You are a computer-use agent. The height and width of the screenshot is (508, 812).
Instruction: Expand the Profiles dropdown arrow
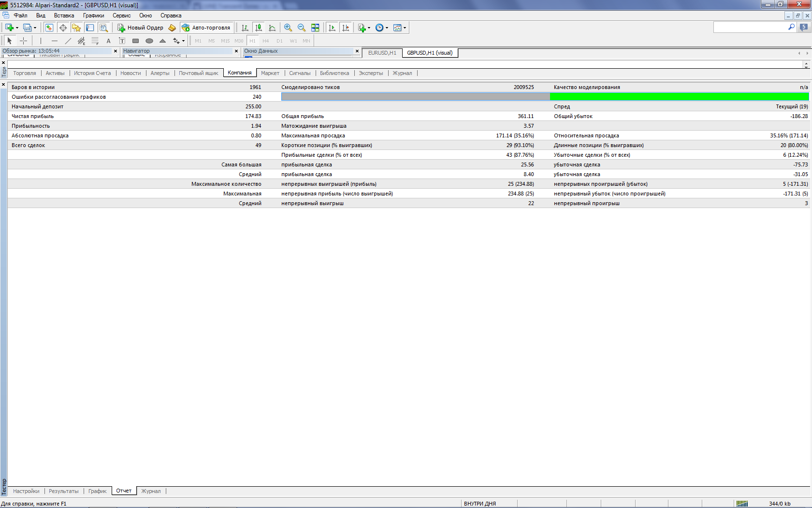click(x=35, y=28)
